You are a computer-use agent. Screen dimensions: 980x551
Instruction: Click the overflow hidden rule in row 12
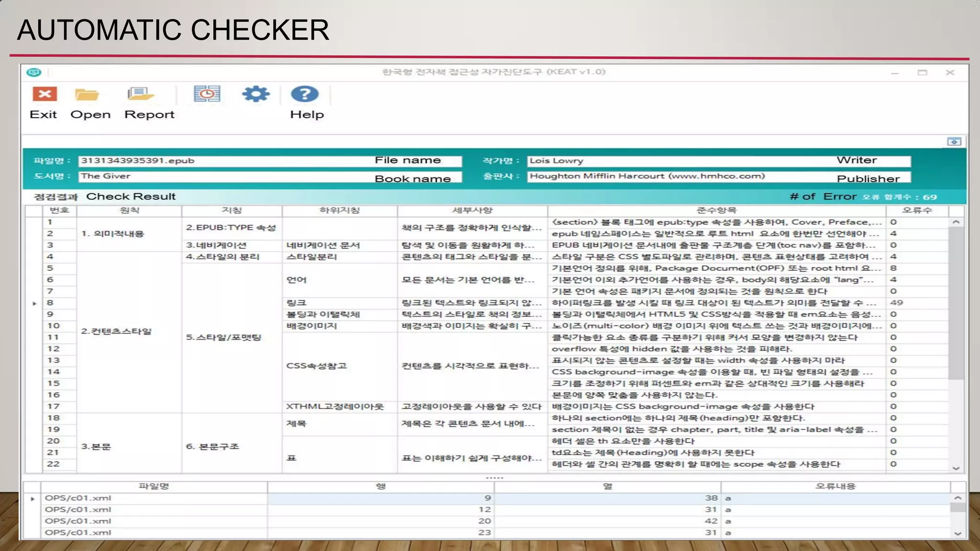(716, 349)
